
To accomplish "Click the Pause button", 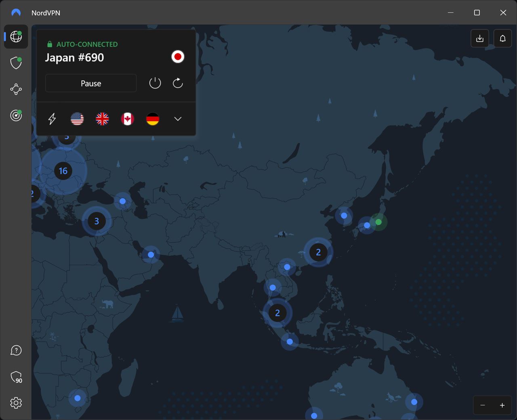I will point(91,83).
